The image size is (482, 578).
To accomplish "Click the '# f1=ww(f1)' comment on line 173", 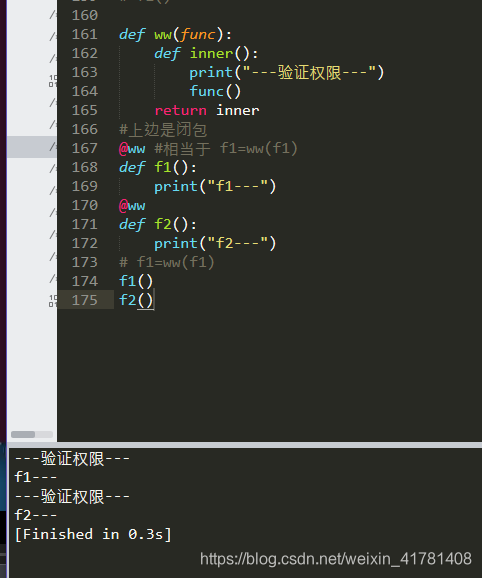I will click(167, 263).
